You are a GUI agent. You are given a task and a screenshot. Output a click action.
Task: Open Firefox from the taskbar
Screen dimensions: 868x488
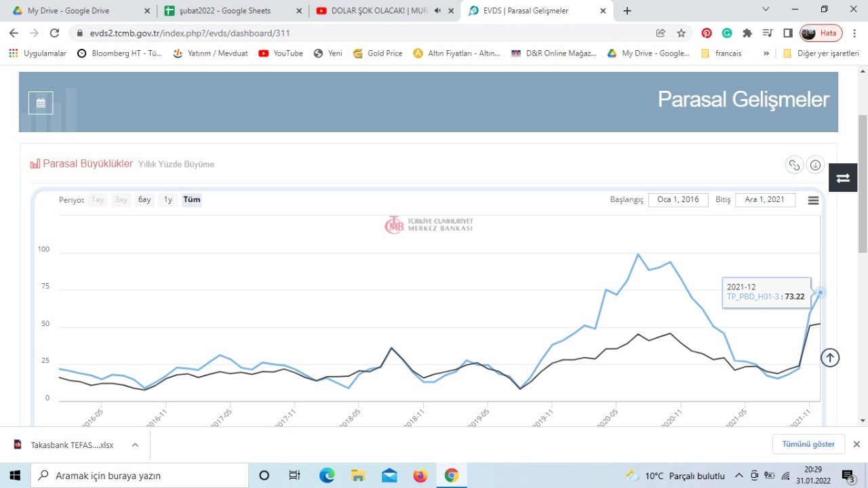tap(420, 475)
